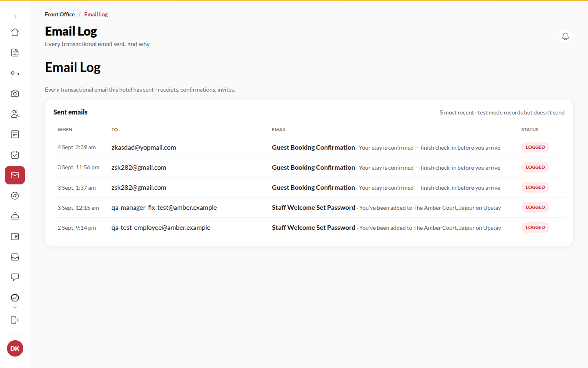Select recipient zkasdad@yopmail.com
Image resolution: width=588 pixels, height=368 pixels.
pyautogui.click(x=144, y=148)
